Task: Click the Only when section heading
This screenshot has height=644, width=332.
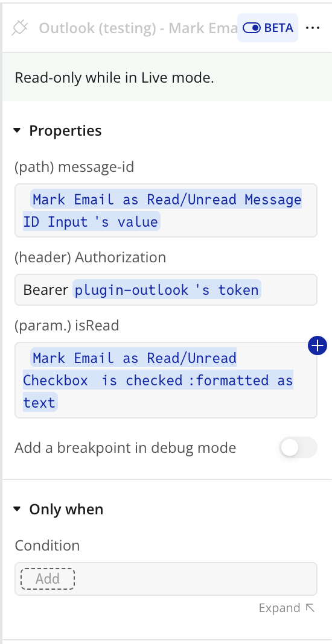Action: click(66, 509)
